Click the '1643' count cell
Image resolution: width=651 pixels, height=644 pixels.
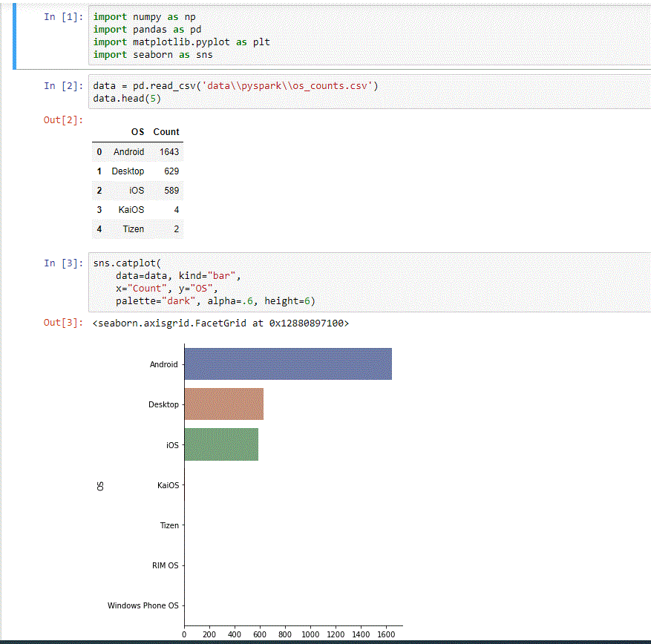click(169, 152)
